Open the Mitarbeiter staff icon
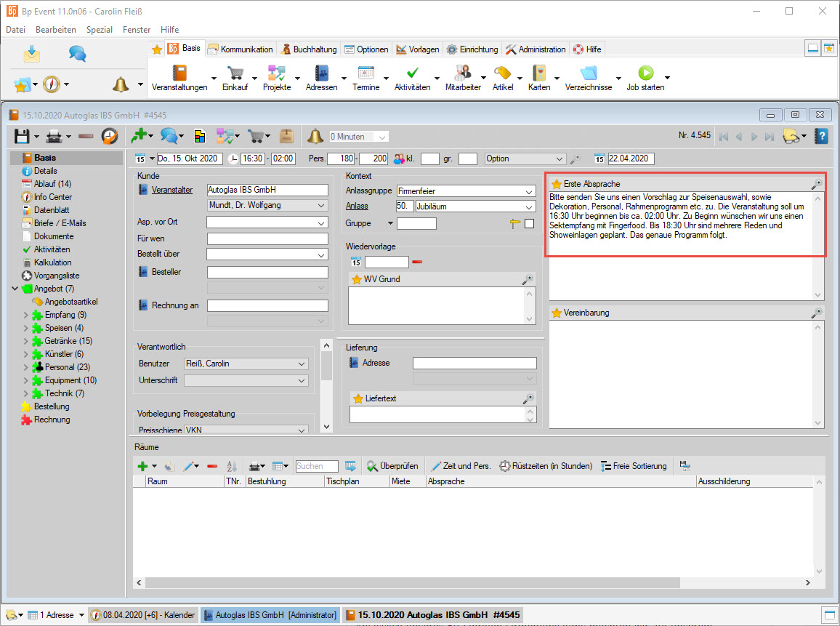The image size is (840, 626). 462,73
